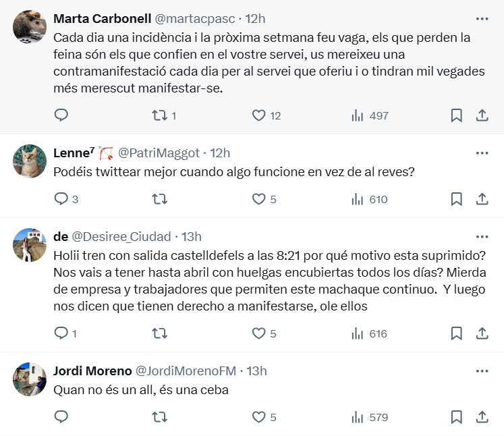Open Jordi Moreno's profile name link
Image resolution: width=504 pixels, height=436 pixels.
click(x=92, y=371)
